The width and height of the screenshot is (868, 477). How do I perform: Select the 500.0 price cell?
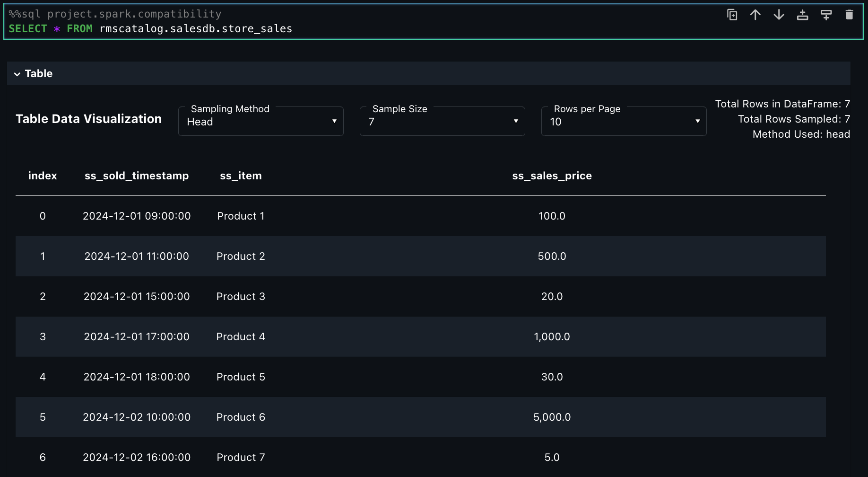[x=552, y=256]
